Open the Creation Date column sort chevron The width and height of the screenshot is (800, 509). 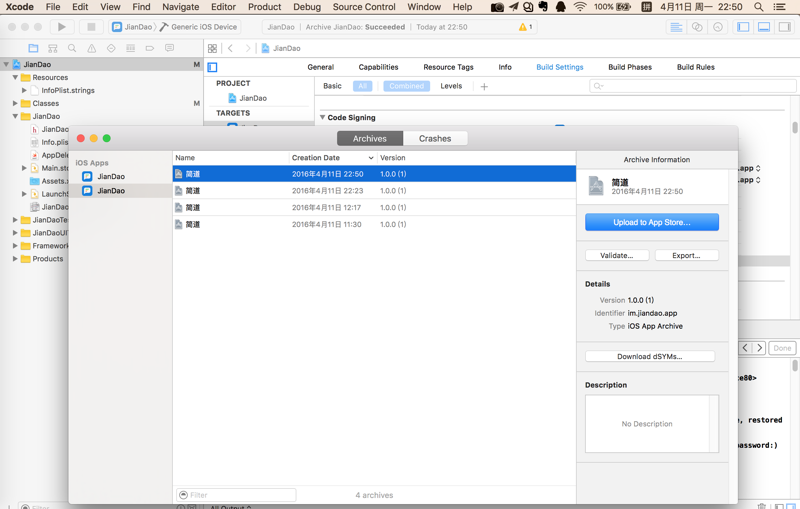click(x=371, y=158)
